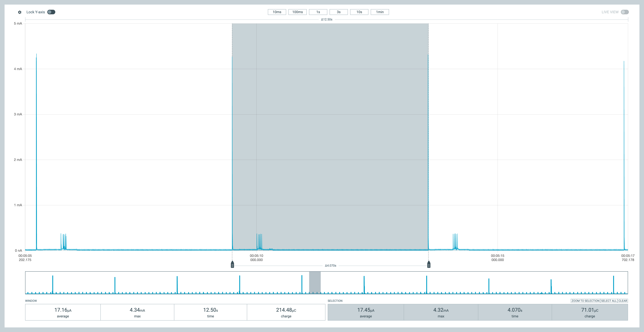Click the 17.45µA selection average stat

[365, 312]
